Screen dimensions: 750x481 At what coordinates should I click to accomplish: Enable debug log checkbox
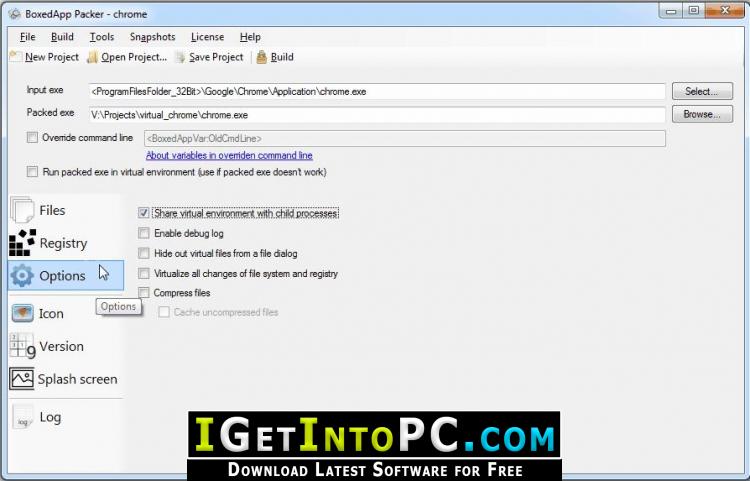(143, 233)
